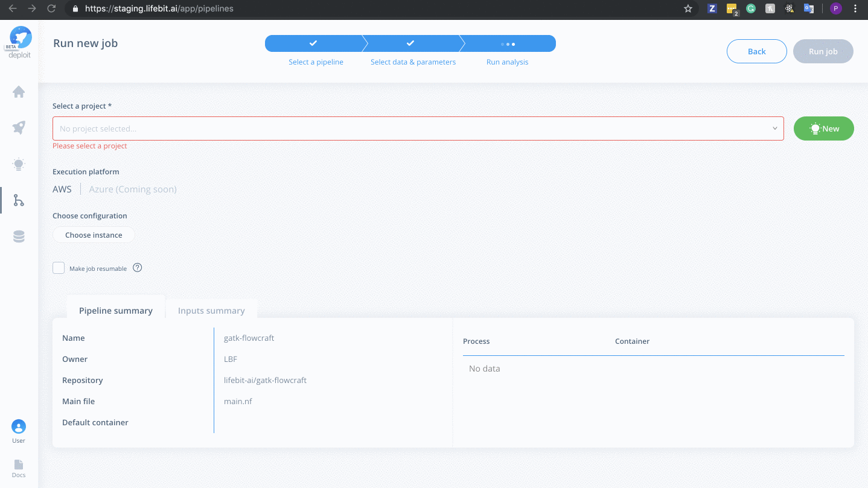Open the Pipelines branch icon in sidebar
The width and height of the screenshot is (868, 488).
point(19,200)
